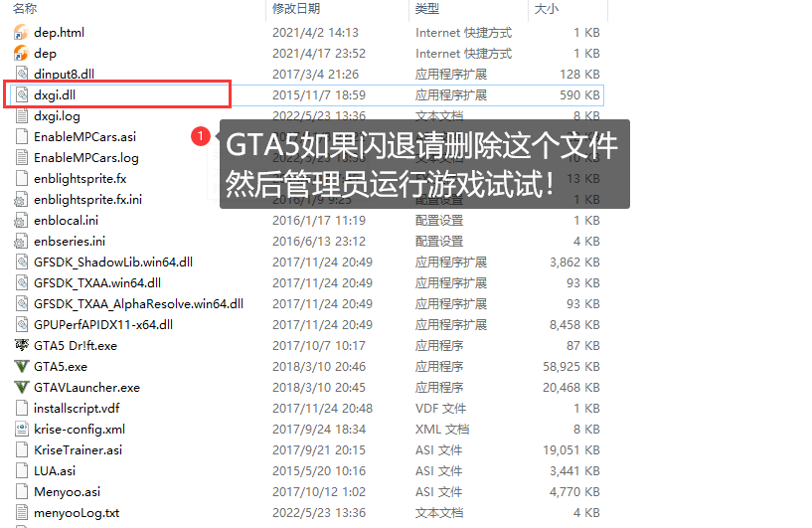Viewport: 812px width, 528px height.
Task: Click the krise-config.xml document icon
Action: click(x=21, y=429)
